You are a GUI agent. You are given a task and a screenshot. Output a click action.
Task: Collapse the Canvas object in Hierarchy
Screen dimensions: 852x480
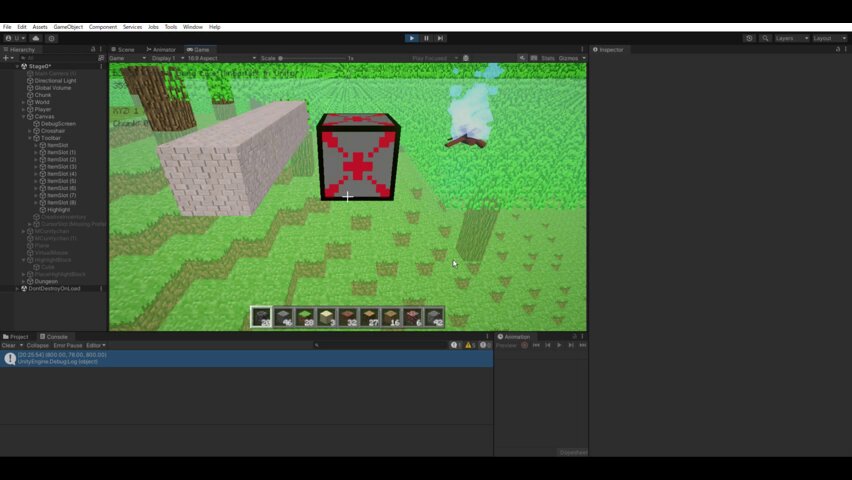pos(23,116)
